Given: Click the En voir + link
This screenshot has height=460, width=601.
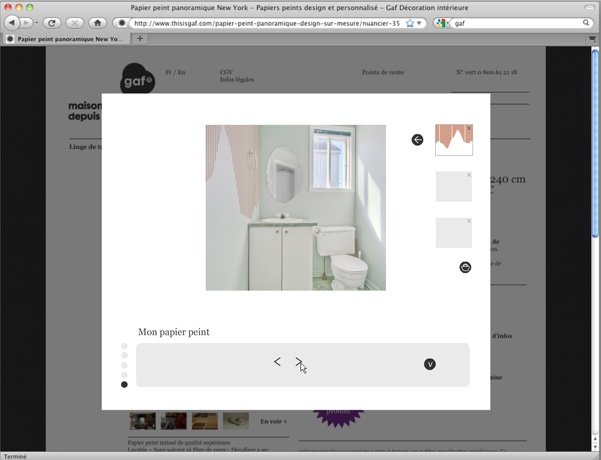Looking at the screenshot, I should (273, 421).
